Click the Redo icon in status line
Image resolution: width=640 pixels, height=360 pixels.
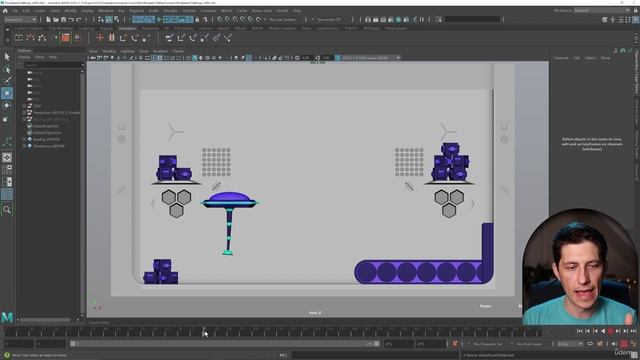(79, 19)
